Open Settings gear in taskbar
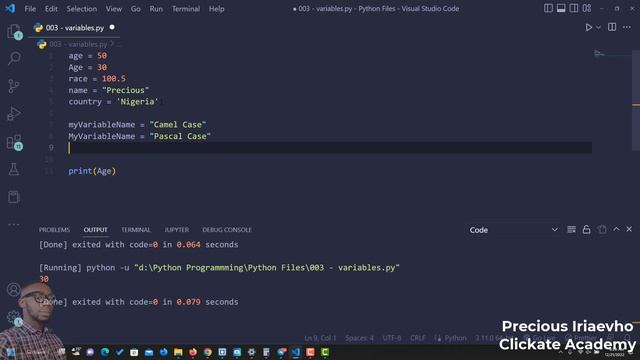Image resolution: width=640 pixels, height=360 pixels. point(251,352)
